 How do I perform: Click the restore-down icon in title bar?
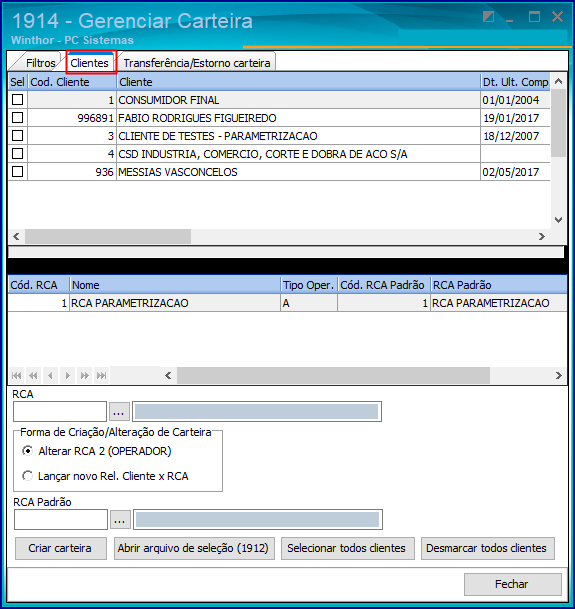click(x=488, y=17)
